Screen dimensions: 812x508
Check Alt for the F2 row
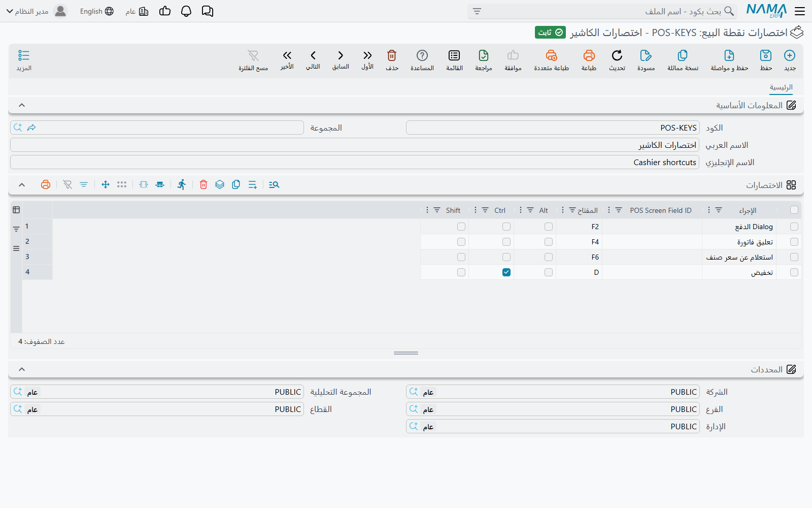pos(549,227)
